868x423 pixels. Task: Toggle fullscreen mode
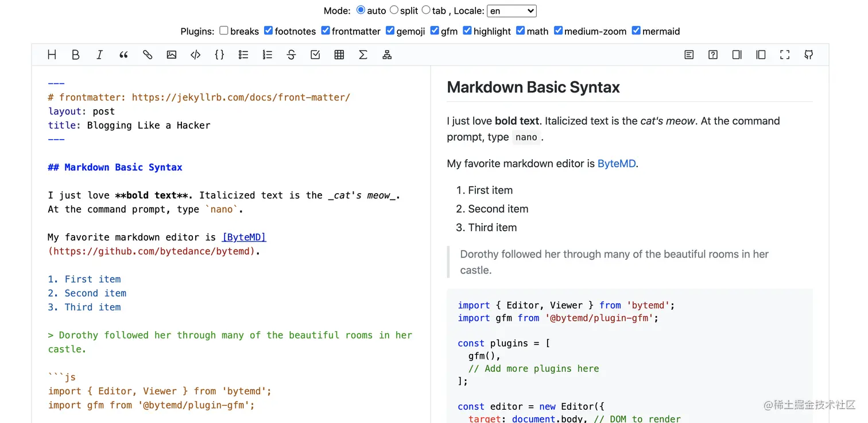(x=785, y=55)
